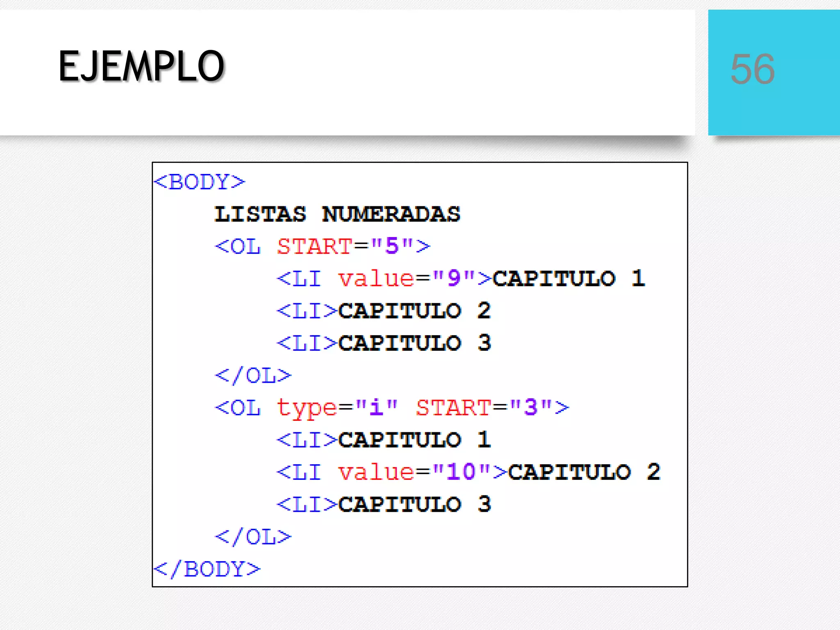Image resolution: width=840 pixels, height=630 pixels.
Task: Click the line '<OL START="5">'
Action: [x=323, y=246]
